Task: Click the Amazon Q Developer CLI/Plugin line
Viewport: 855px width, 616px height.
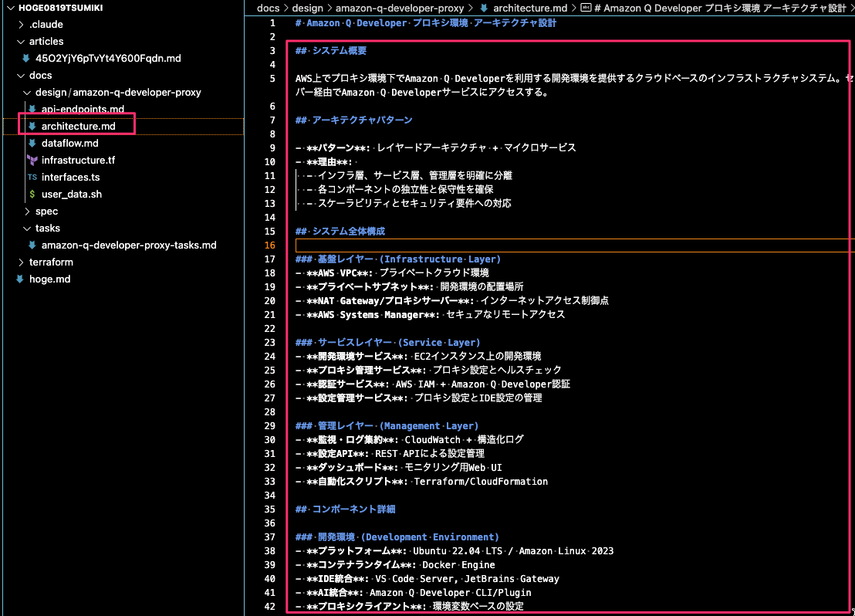Action: 414,593
